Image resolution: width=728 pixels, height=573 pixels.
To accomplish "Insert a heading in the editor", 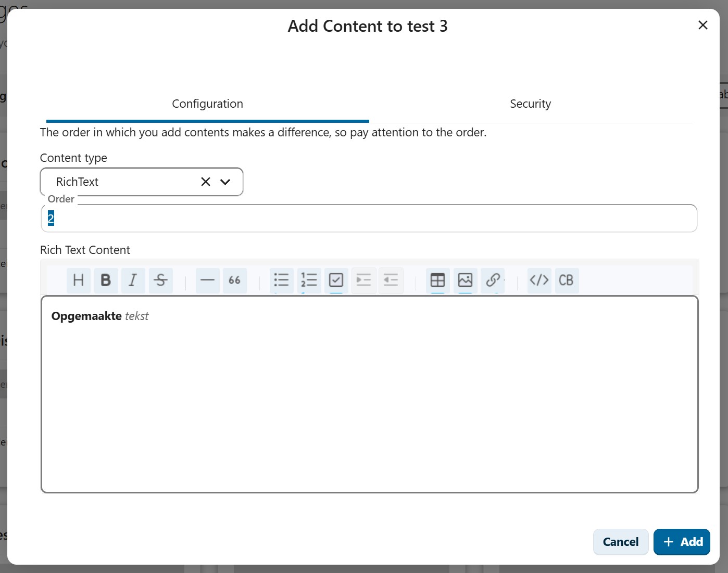I will coord(78,281).
